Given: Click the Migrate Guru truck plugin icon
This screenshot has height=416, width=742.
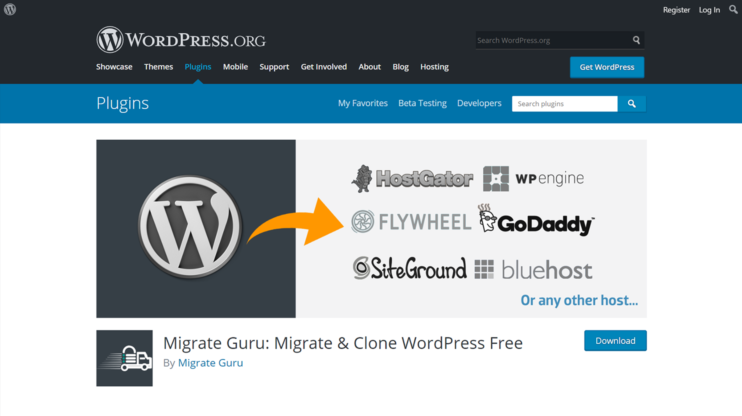Looking at the screenshot, I should (x=124, y=358).
